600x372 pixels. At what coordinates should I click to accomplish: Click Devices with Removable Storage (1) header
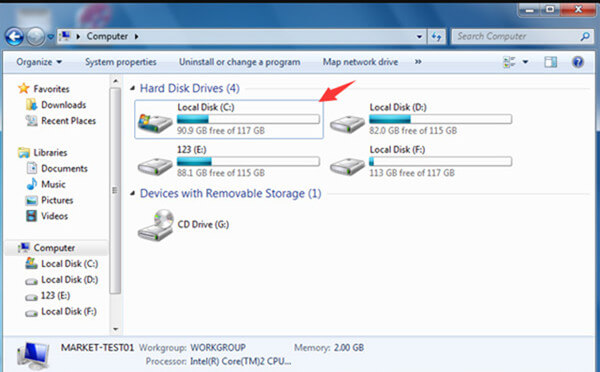230,194
